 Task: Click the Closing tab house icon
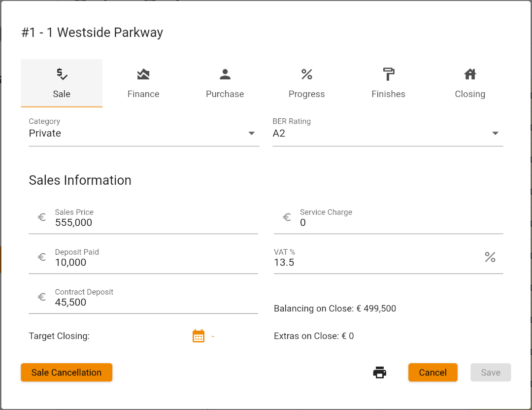[x=470, y=74]
